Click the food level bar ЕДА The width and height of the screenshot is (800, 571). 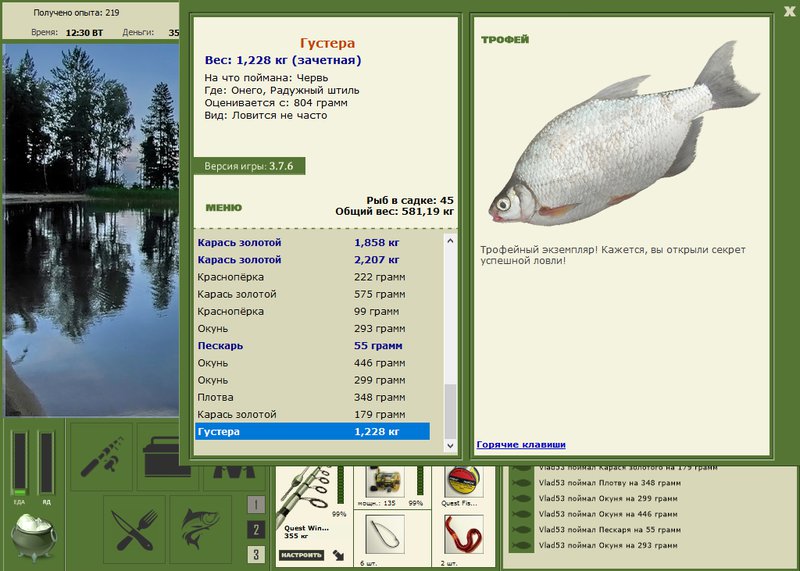point(18,463)
